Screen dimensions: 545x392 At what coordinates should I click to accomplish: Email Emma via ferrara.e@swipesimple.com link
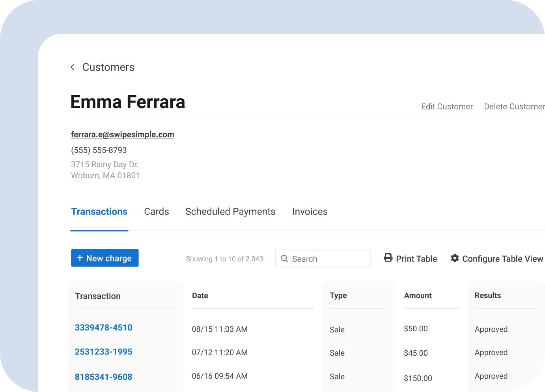point(122,134)
